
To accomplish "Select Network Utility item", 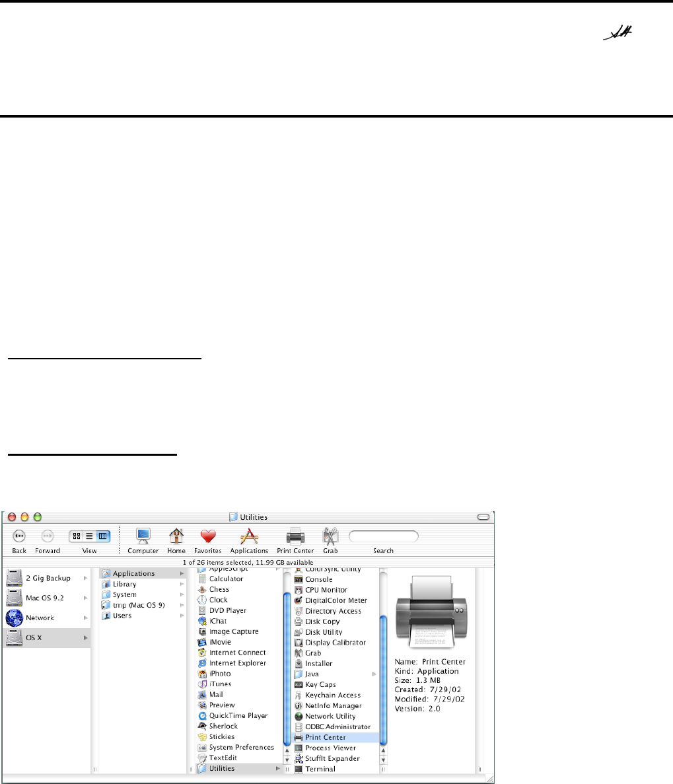I will 336,716.
